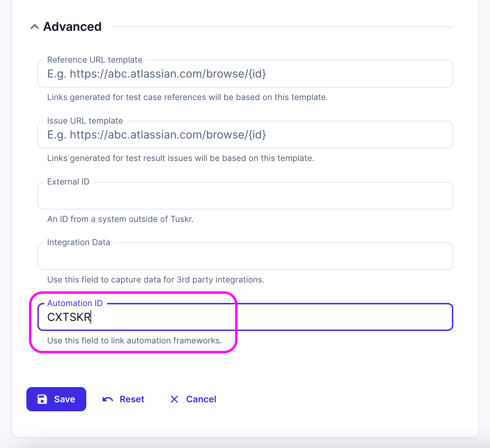Click the undo arrow icon beside Reset
The image size is (490, 448).
(x=108, y=399)
